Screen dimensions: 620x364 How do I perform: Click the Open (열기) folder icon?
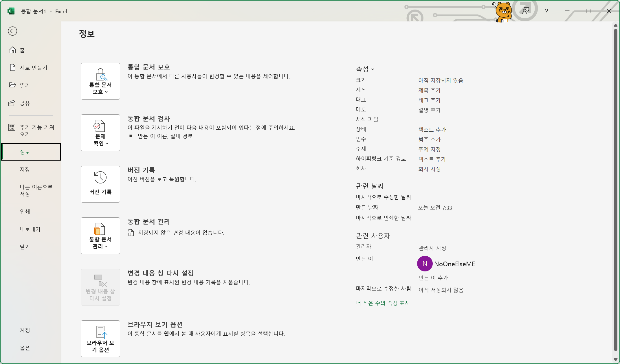tap(12, 85)
